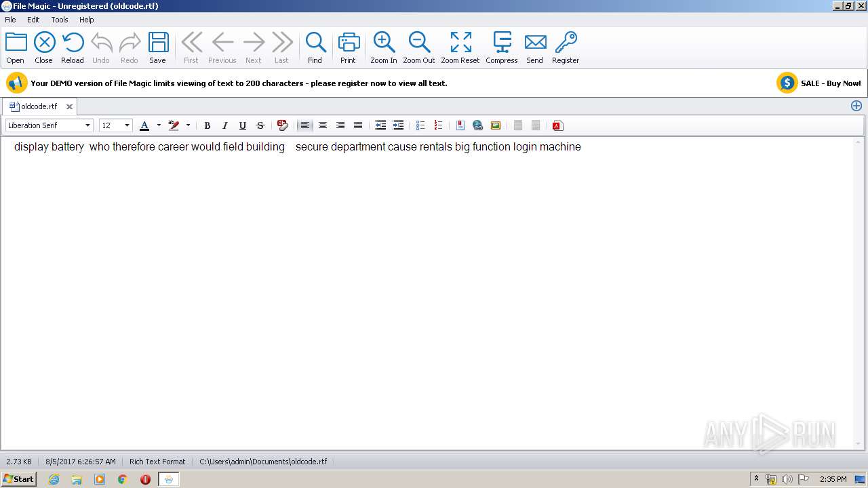Screen dimensions: 868x488
Task: Click Zoom Reset
Action: click(460, 47)
